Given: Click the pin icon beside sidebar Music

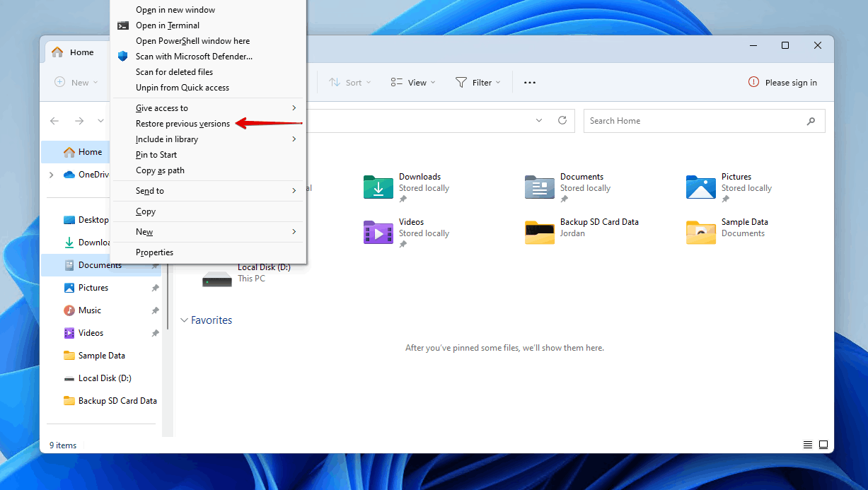Looking at the screenshot, I should [155, 310].
